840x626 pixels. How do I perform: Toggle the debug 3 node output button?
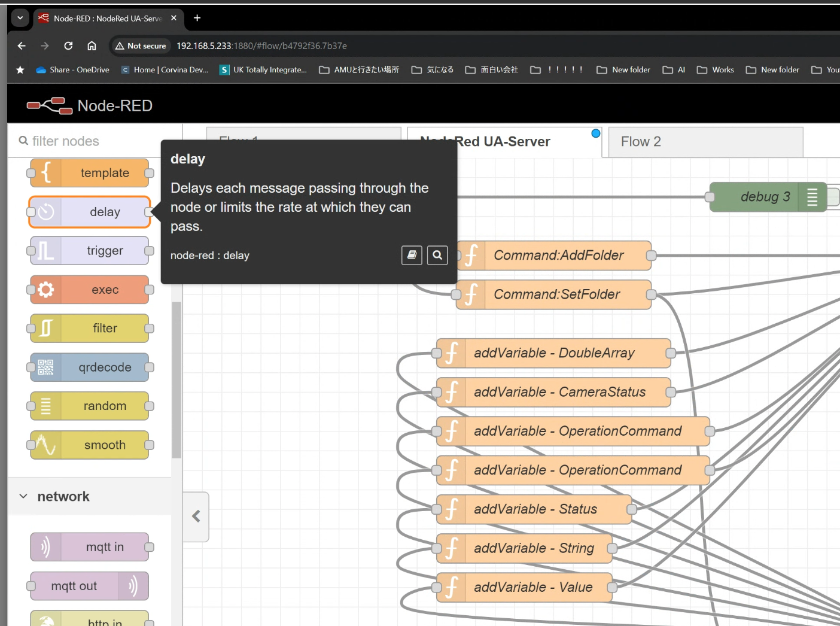click(x=833, y=197)
